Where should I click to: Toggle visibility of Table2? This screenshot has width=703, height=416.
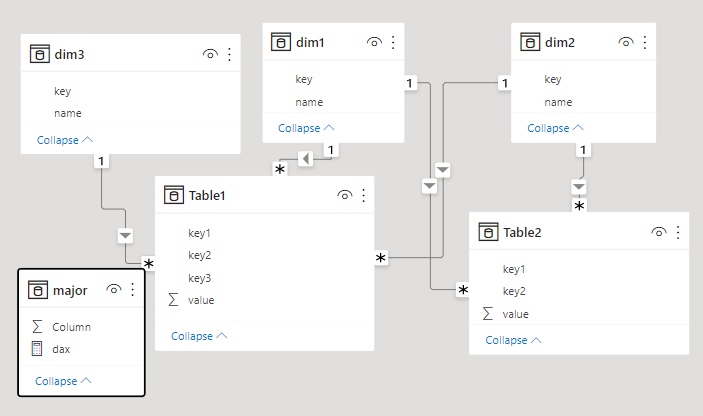(659, 232)
